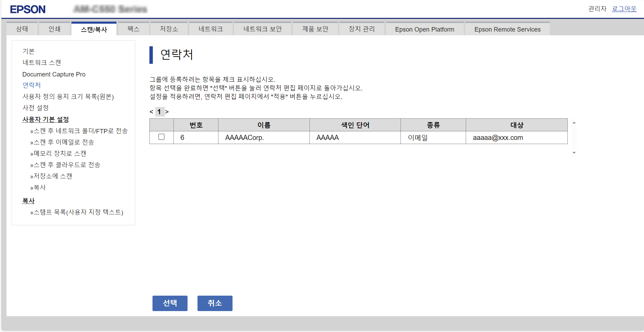Open 스탬프 목록(사용자 지정 텍스트) item
The height and width of the screenshot is (332, 644).
click(78, 212)
